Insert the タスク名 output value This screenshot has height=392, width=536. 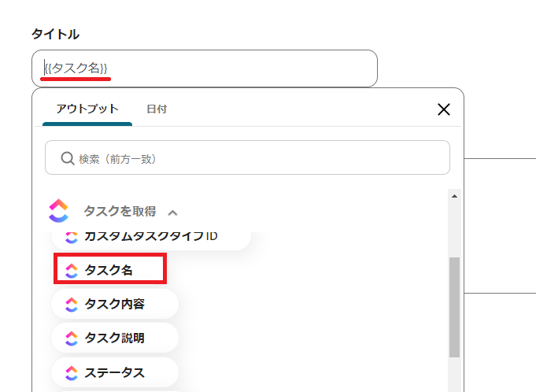109,270
